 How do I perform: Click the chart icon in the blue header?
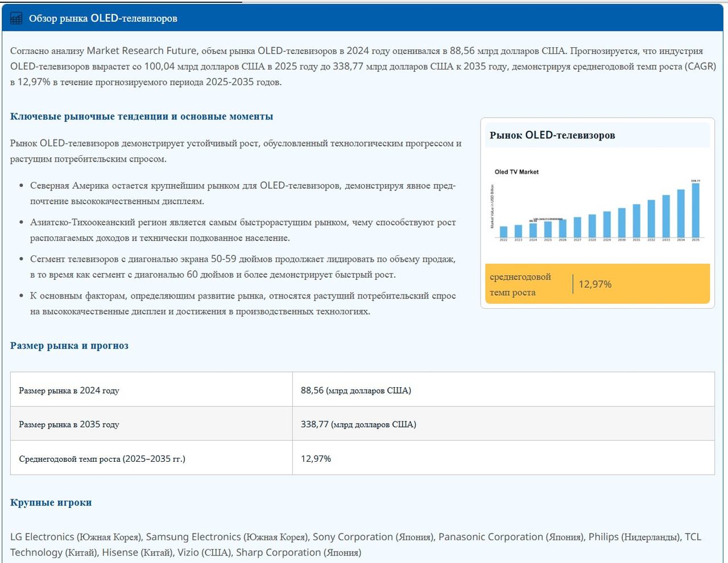[x=16, y=18]
